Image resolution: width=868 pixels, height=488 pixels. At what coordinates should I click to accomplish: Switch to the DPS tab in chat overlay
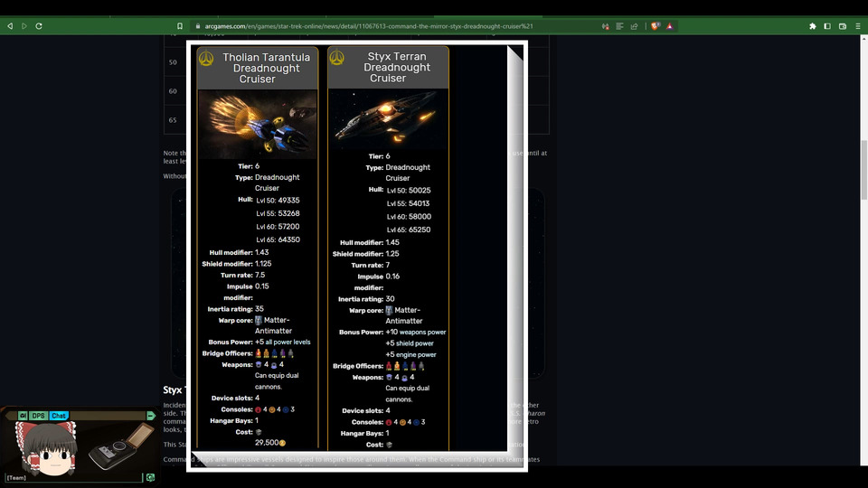click(38, 416)
